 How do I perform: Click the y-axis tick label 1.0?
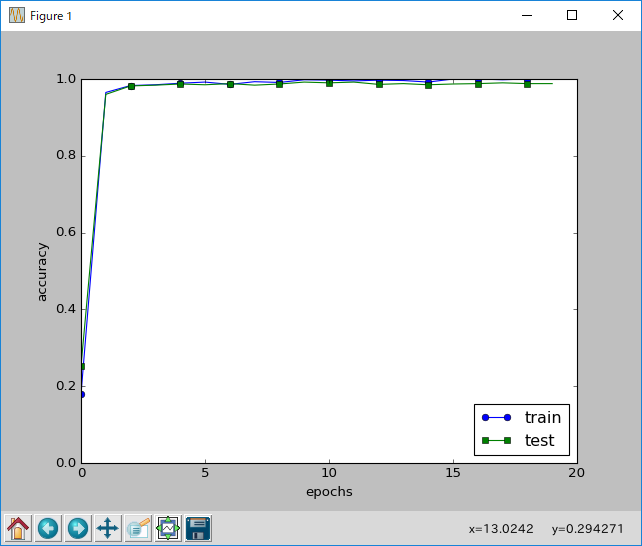pos(66,79)
